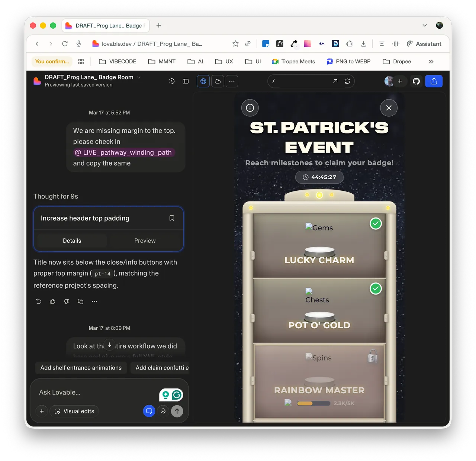
Task: Expand the project name dropdown
Action: click(x=139, y=77)
